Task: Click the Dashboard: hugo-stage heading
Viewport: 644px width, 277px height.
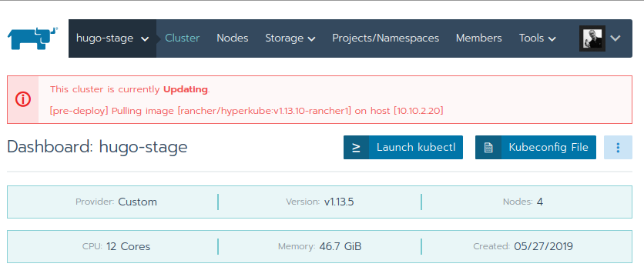Action: 97,147
